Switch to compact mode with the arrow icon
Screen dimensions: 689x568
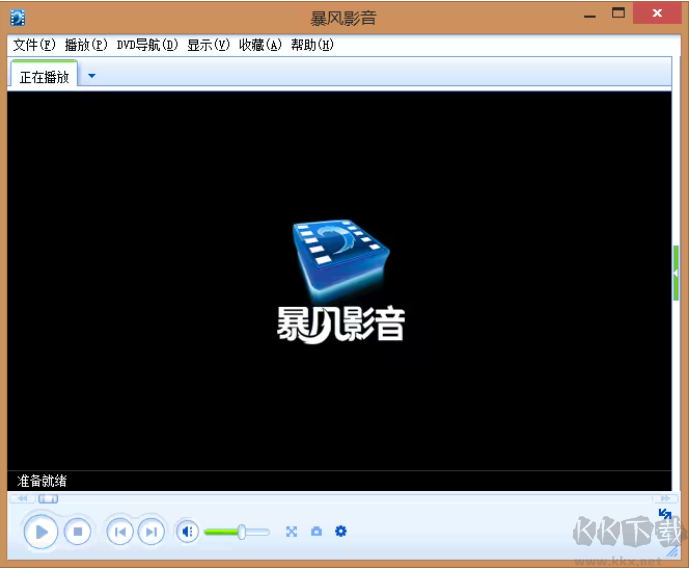click(665, 514)
